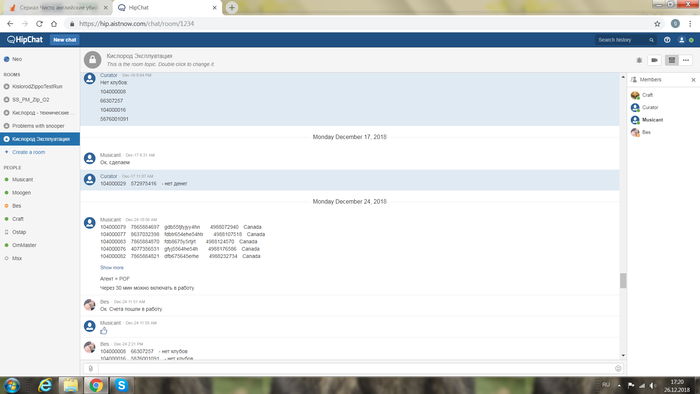700x394 pixels.
Task: Click the address bar URL
Action: (x=137, y=24)
